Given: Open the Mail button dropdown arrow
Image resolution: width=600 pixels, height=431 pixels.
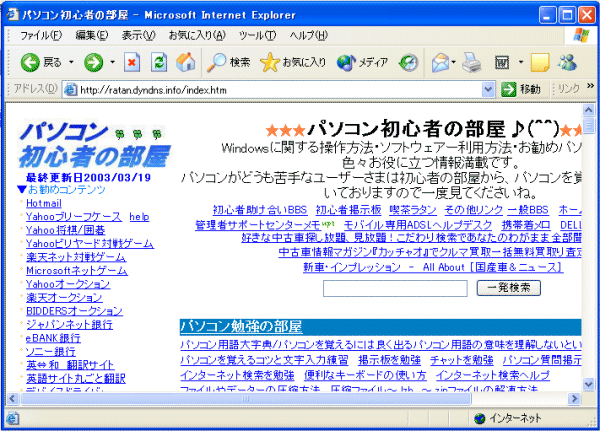Looking at the screenshot, I should (453, 62).
